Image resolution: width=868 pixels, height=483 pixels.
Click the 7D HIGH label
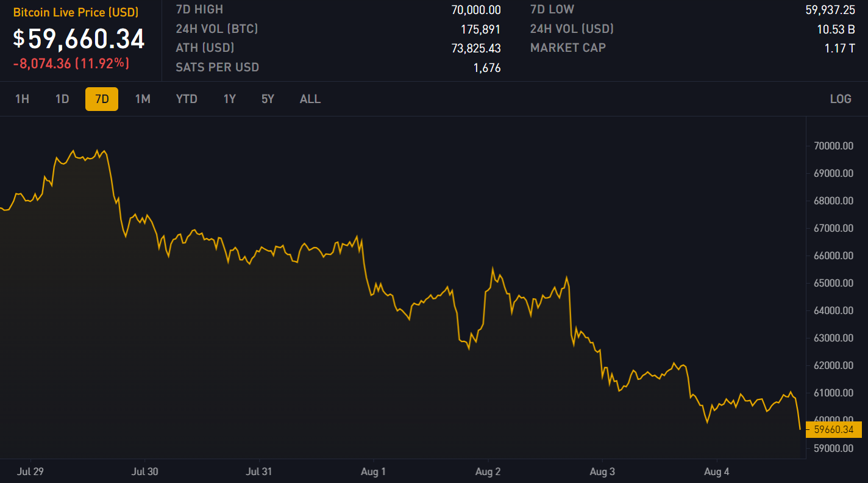(x=199, y=9)
